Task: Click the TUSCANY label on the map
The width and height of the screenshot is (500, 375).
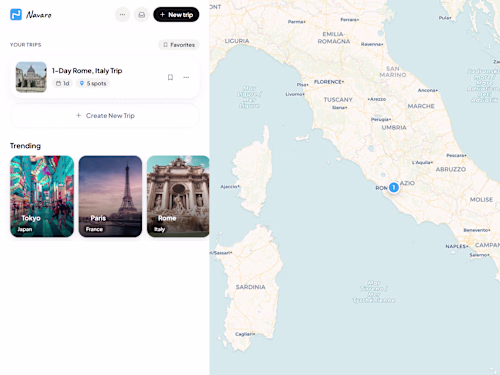Action: coord(338,100)
